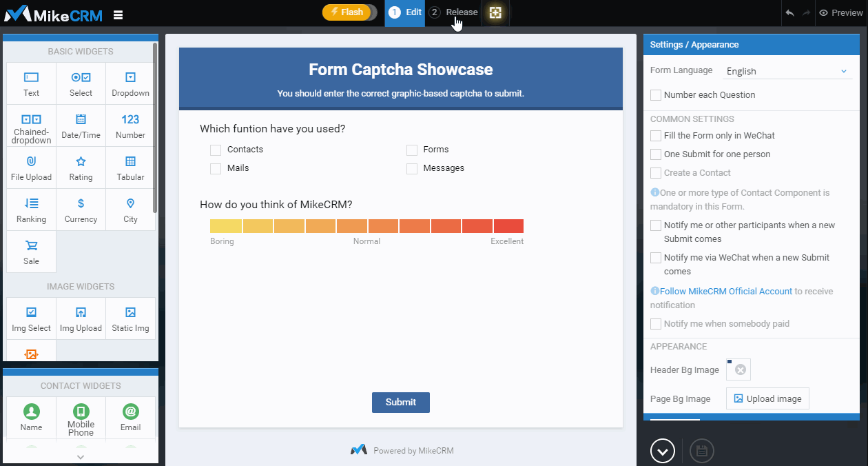
Task: Enable Number each Question checkbox
Action: [656, 95]
